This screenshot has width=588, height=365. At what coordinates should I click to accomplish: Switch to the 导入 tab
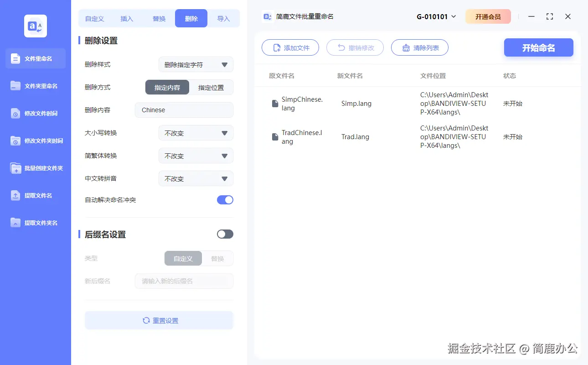[224, 18]
